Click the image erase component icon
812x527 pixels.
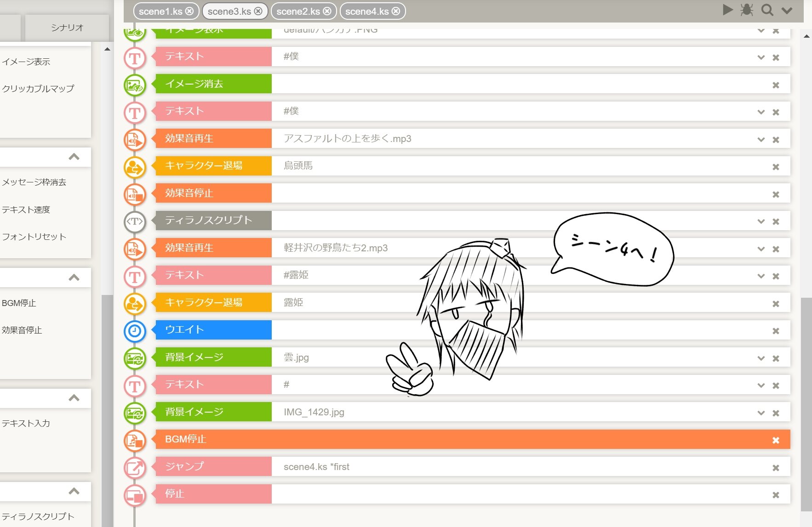point(135,85)
